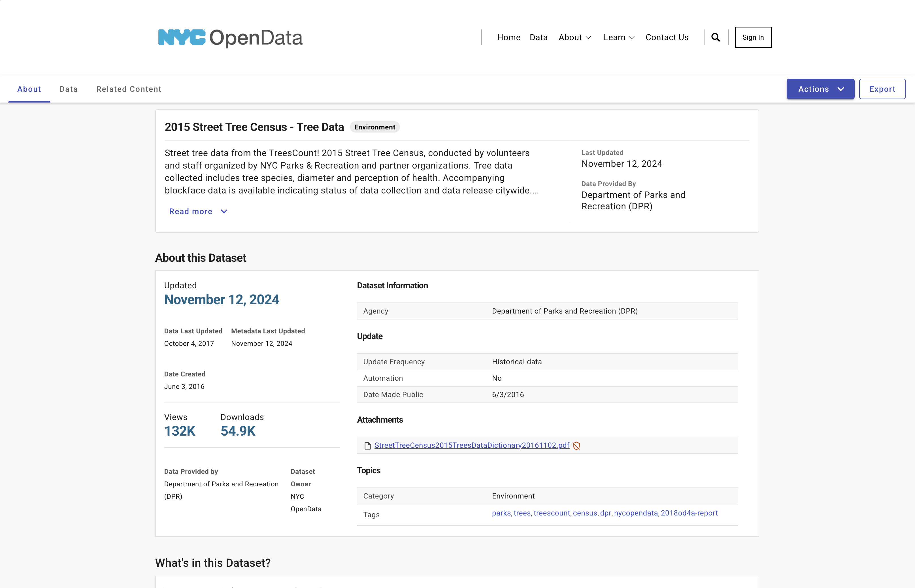Viewport: 915px width, 588px height.
Task: Click the Automation 'No' value
Action: coord(497,378)
